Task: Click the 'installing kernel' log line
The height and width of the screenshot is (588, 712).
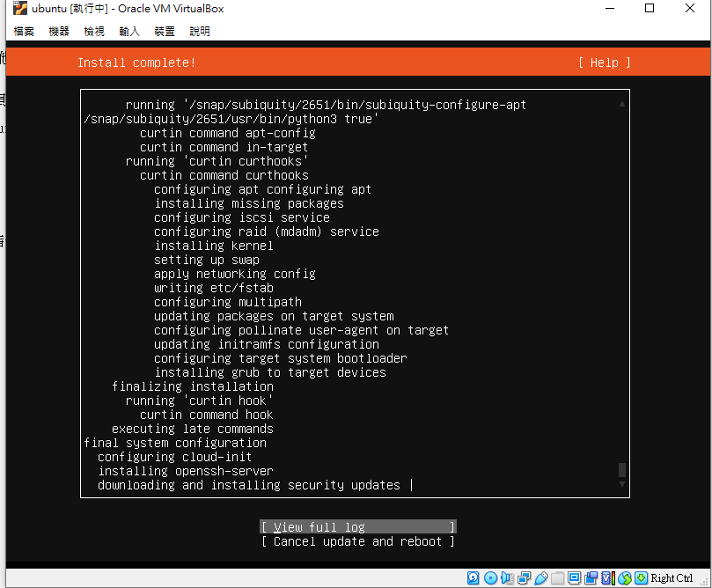Action: pos(214,246)
